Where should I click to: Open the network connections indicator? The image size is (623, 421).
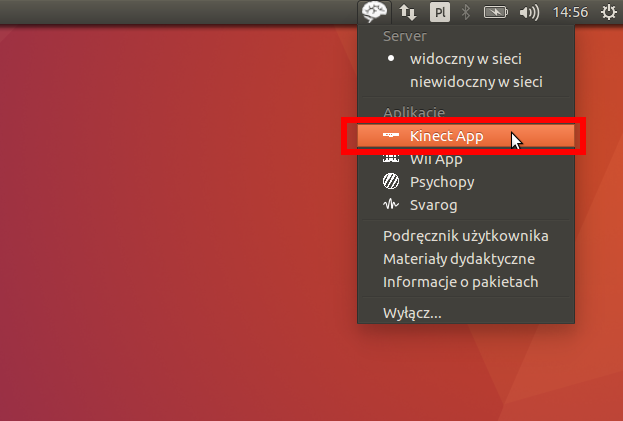click(x=408, y=12)
